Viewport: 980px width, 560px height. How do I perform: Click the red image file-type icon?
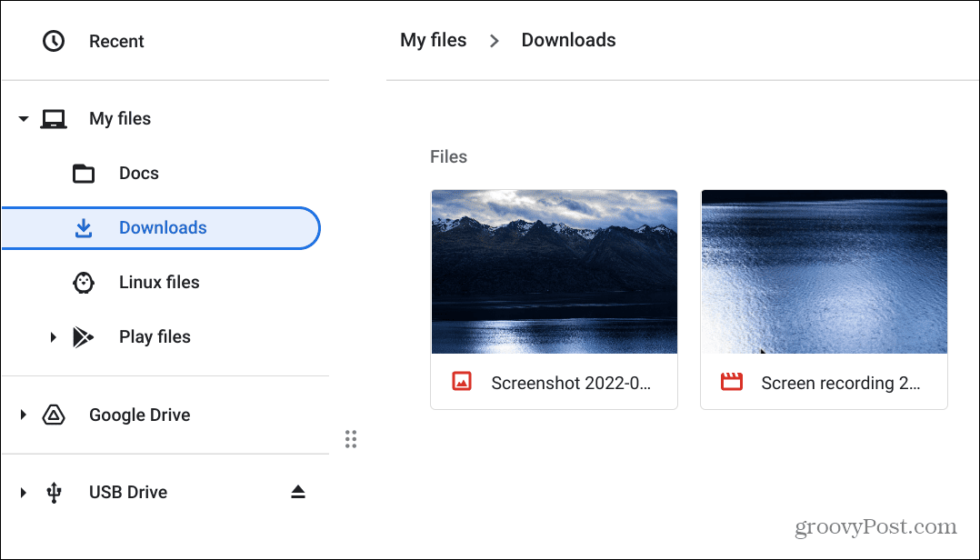click(x=462, y=382)
